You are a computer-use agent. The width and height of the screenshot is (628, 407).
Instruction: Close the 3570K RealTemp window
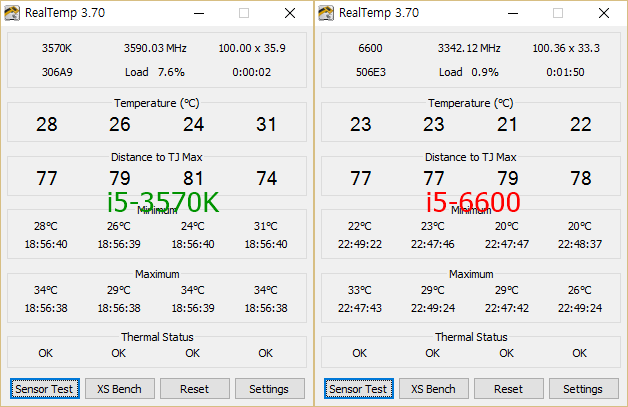point(290,13)
